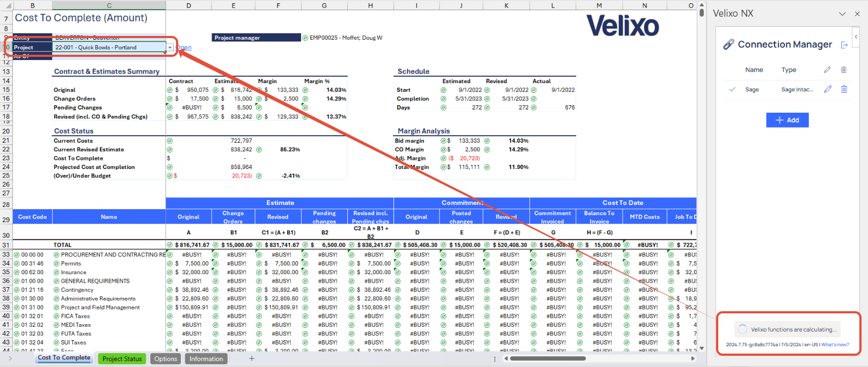868x367 pixels.
Task: Click the sheet tab navigation arrow
Action: coord(9,358)
